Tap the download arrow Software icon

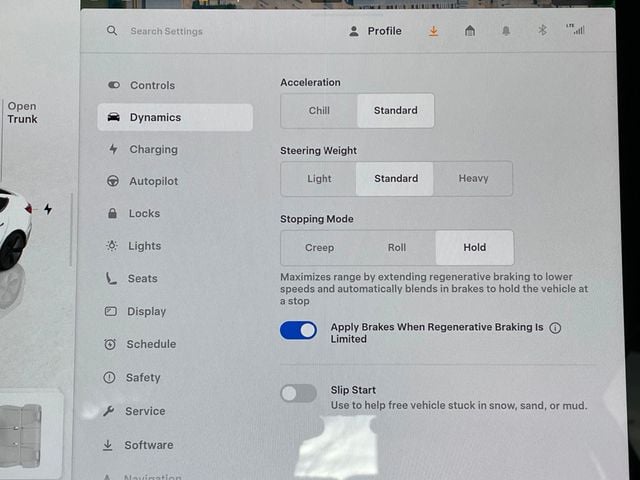pyautogui.click(x=108, y=445)
